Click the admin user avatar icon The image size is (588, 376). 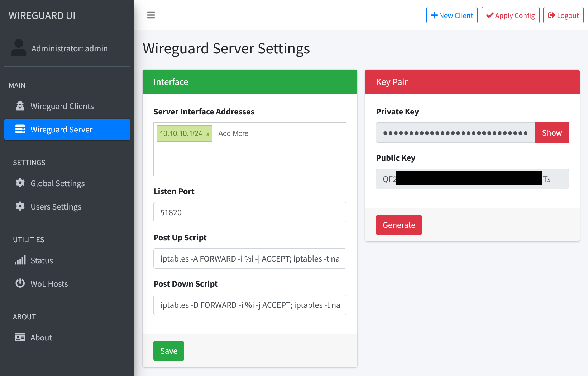(19, 48)
